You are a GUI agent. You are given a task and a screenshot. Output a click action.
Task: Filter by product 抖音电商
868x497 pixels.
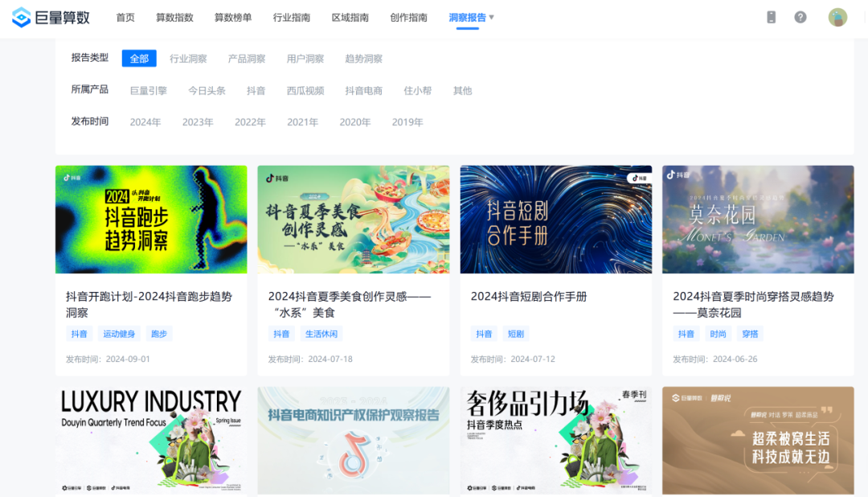[x=363, y=91]
